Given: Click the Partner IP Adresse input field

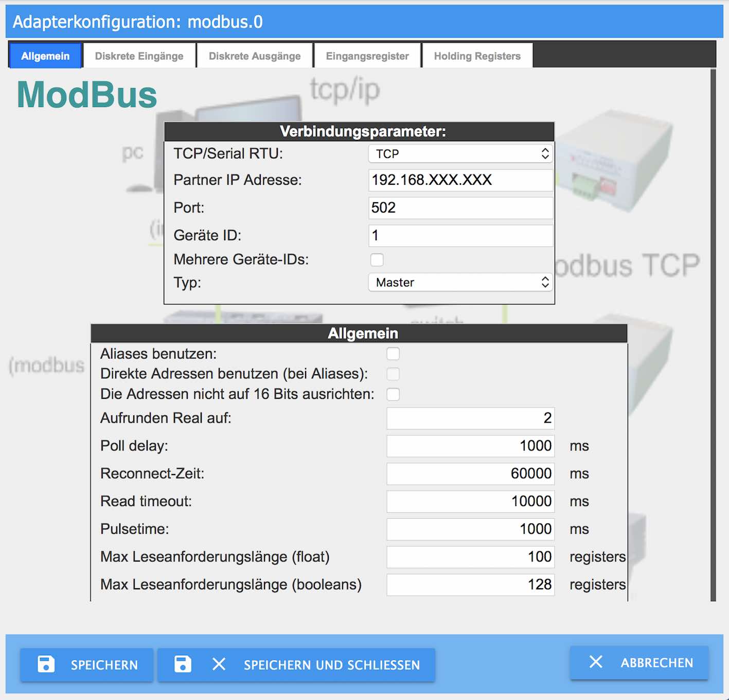Looking at the screenshot, I should (x=460, y=180).
